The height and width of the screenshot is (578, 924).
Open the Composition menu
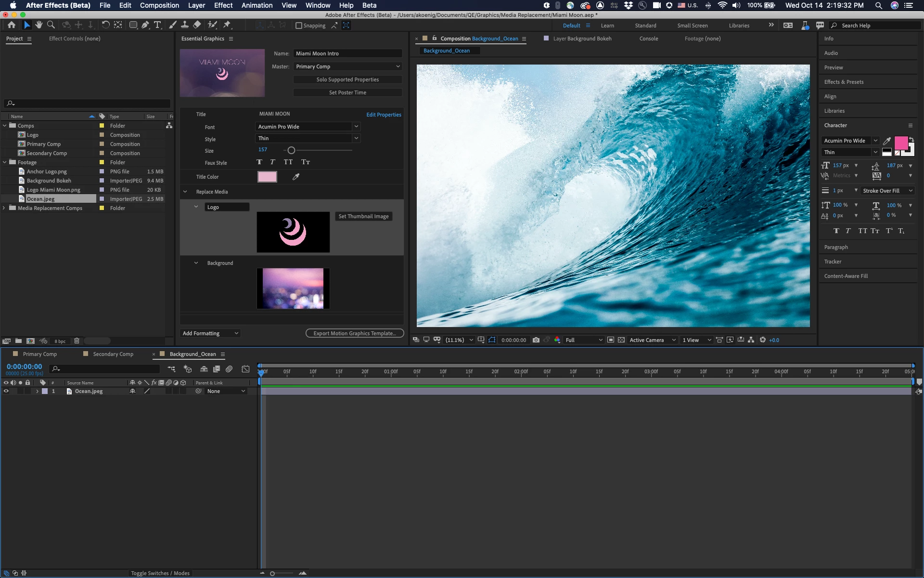(159, 5)
